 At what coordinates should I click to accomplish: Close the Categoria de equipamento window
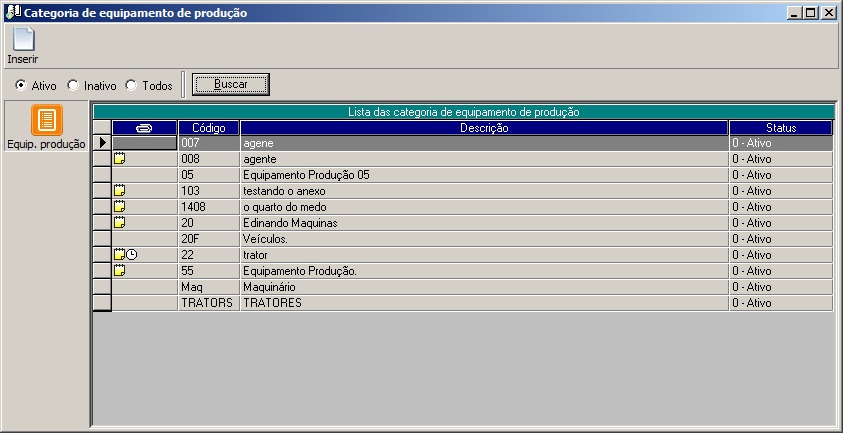[828, 13]
